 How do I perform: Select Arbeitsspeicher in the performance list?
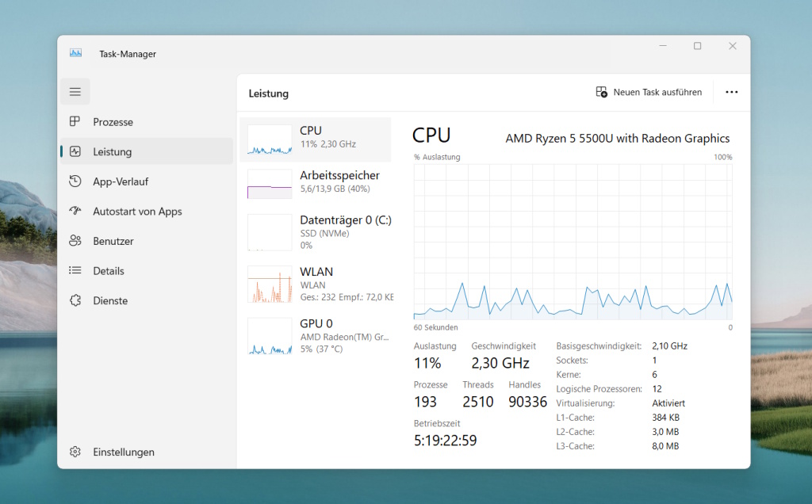316,183
